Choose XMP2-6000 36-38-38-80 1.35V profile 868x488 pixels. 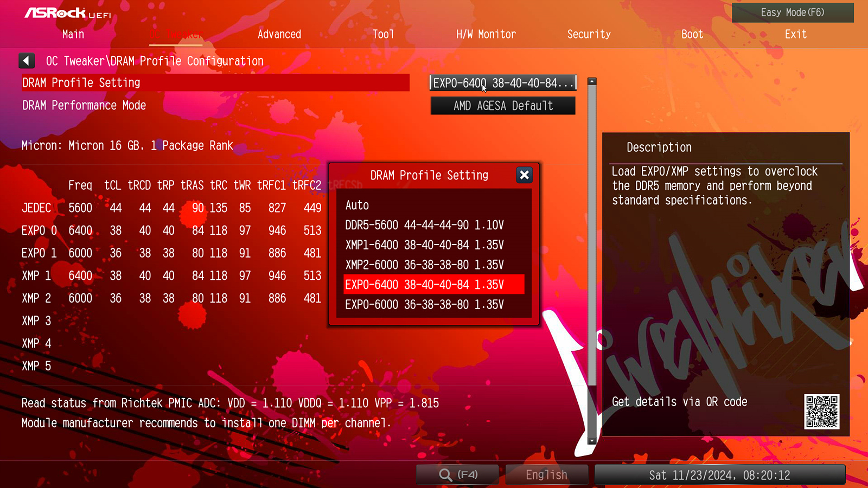(434, 265)
